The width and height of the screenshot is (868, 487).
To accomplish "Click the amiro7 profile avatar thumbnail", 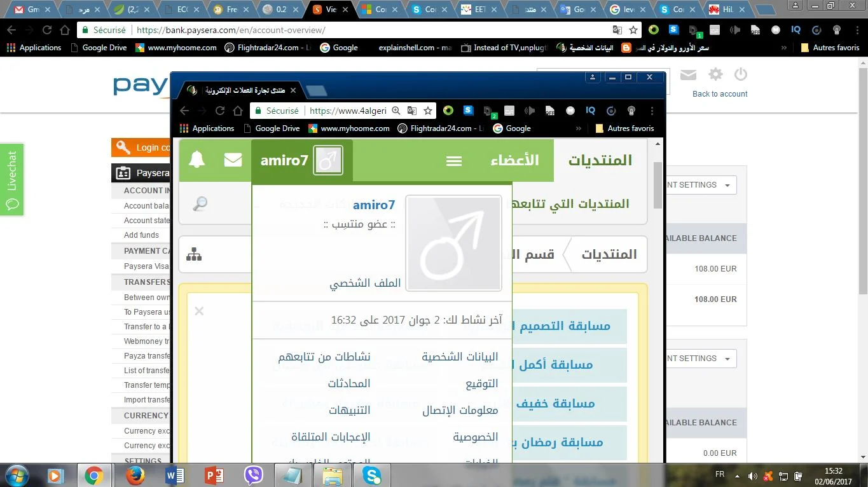I will click(453, 242).
